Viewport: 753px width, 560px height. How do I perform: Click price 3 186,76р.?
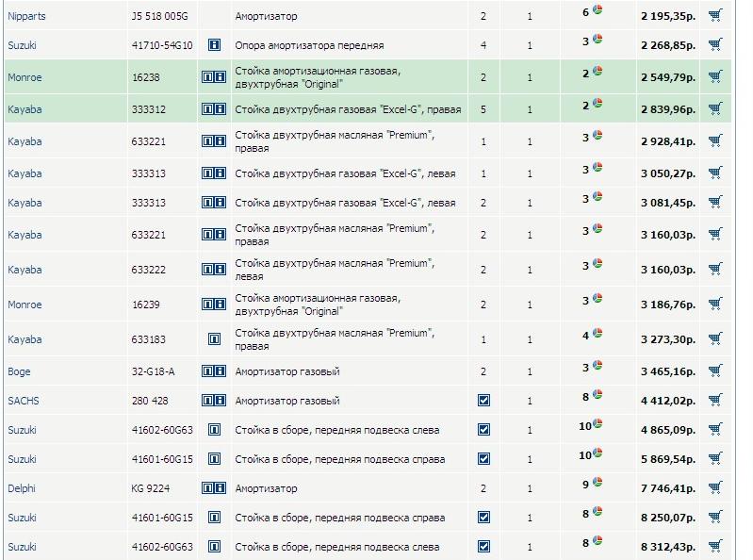click(x=668, y=305)
